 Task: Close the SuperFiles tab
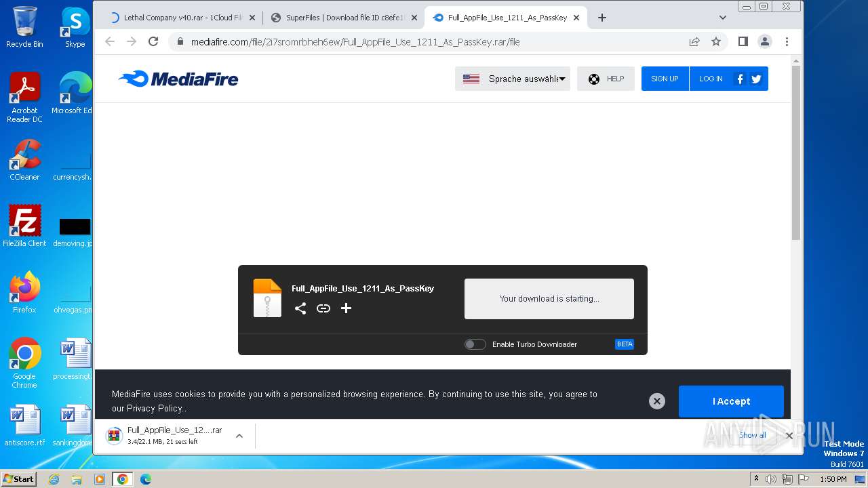point(414,18)
